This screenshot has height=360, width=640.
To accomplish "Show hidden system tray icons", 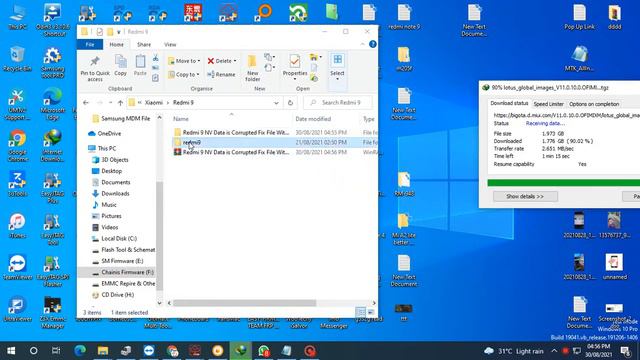I will click(554, 351).
